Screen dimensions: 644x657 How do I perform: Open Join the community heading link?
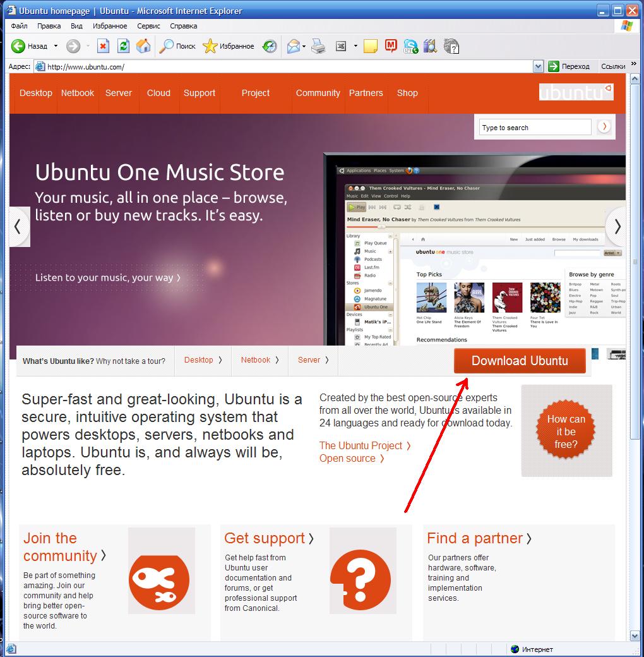(64, 547)
